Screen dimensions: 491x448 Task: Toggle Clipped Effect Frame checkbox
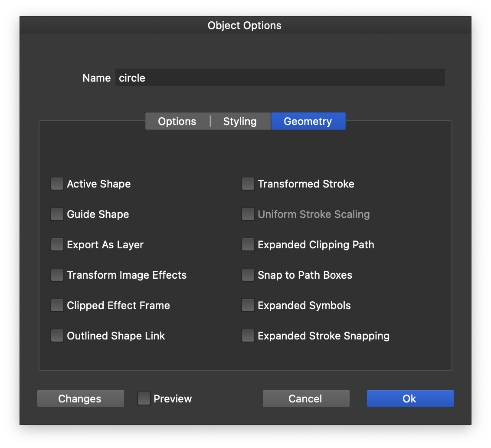57,306
